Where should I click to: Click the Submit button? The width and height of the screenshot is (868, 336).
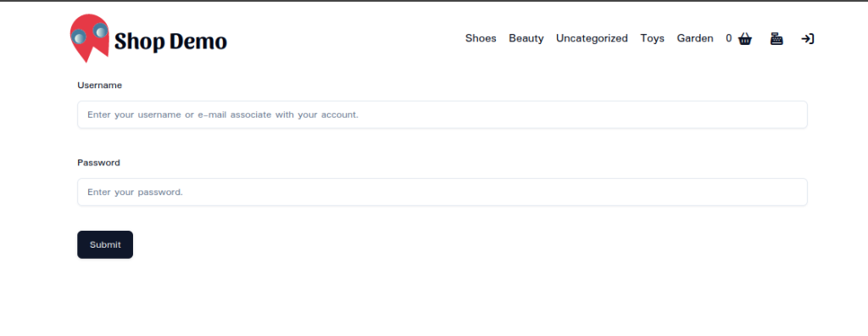pos(105,244)
